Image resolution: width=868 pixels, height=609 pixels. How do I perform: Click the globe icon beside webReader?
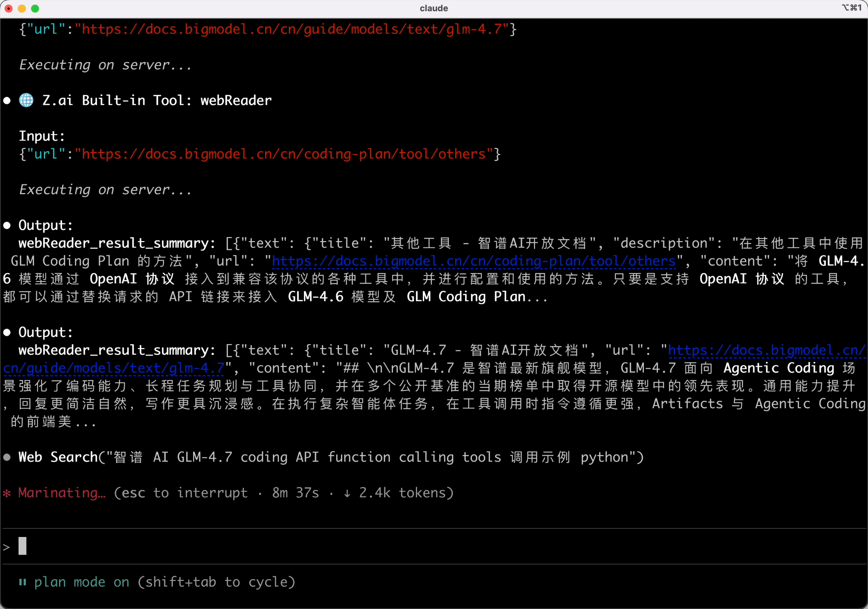pos(26,100)
